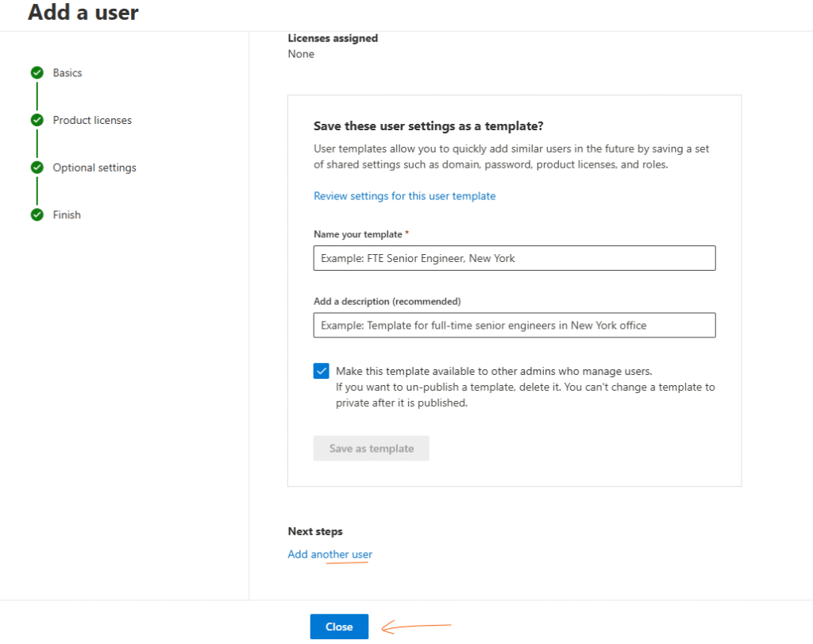This screenshot has width=813, height=644.
Task: Open the Product licenses step
Action: (92, 121)
